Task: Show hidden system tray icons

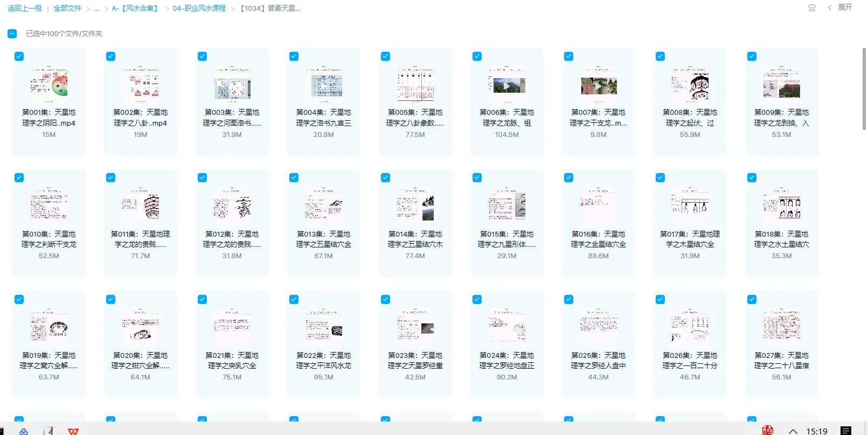Action: click(x=793, y=431)
